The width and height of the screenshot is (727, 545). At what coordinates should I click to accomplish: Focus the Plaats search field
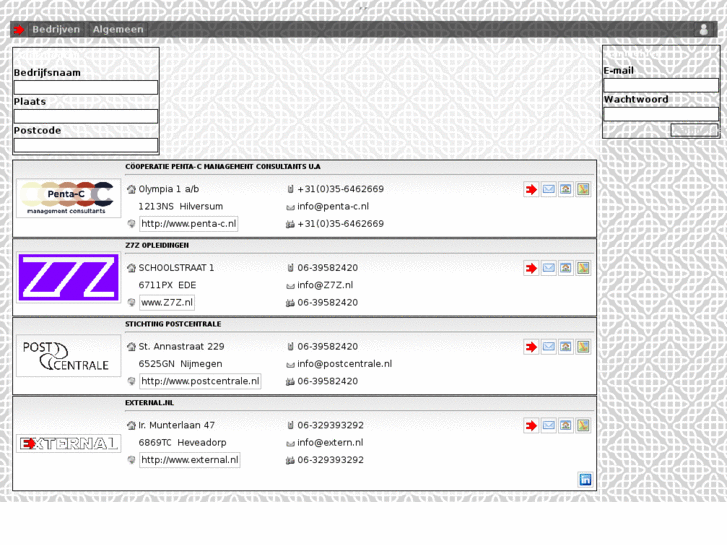pos(86,116)
